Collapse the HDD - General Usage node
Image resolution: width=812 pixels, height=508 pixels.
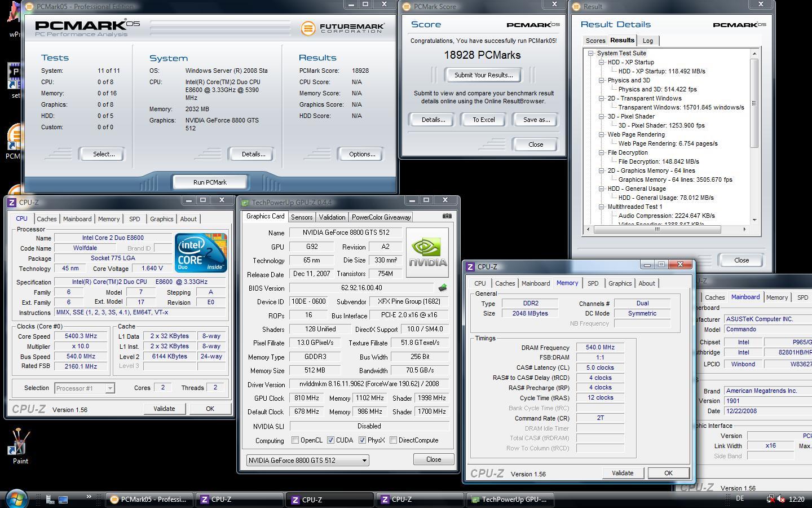601,189
